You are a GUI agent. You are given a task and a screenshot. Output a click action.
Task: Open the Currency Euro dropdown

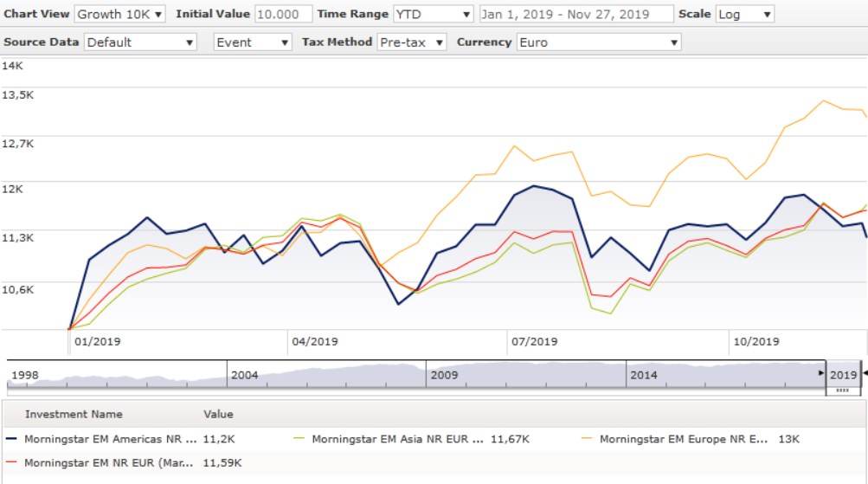pos(598,42)
